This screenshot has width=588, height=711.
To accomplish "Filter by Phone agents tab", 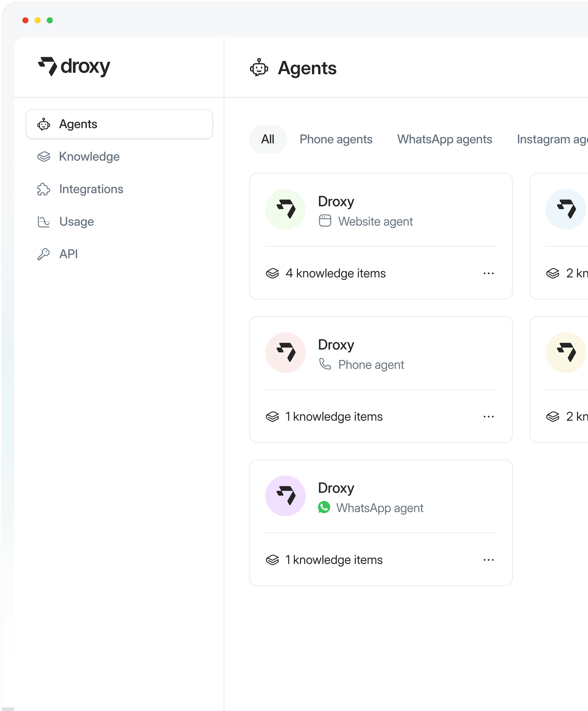I will tap(336, 139).
